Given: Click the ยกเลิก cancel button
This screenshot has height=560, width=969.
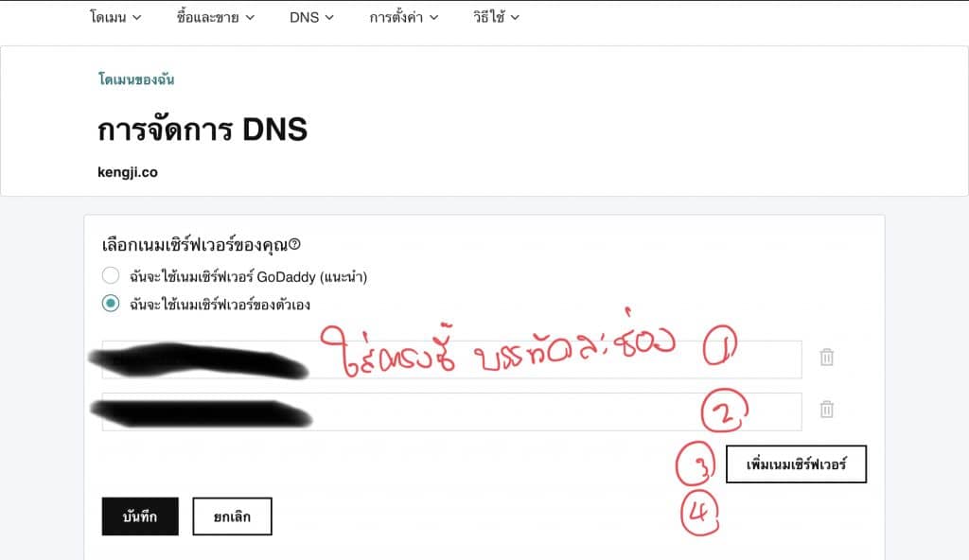Looking at the screenshot, I should [233, 516].
